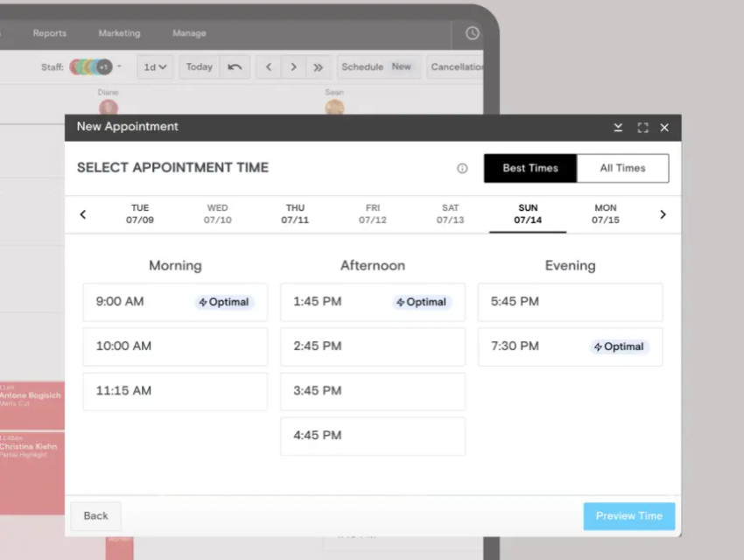Open the 1d view dropdown
744x560 pixels.
point(155,67)
